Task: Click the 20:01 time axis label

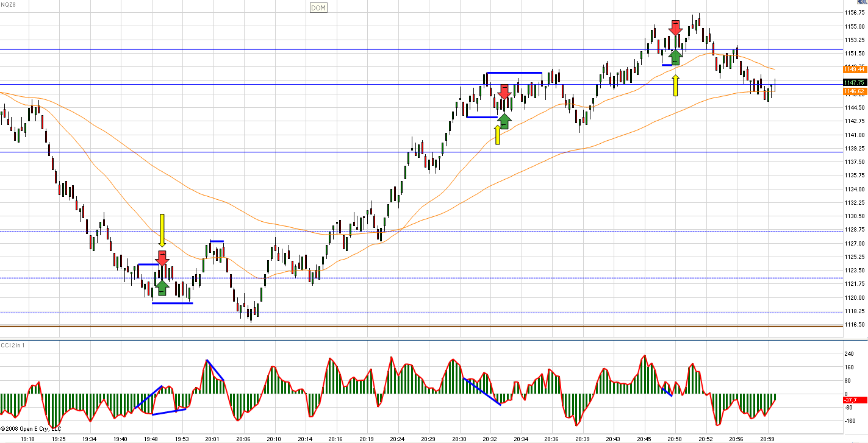Action: coord(213,439)
